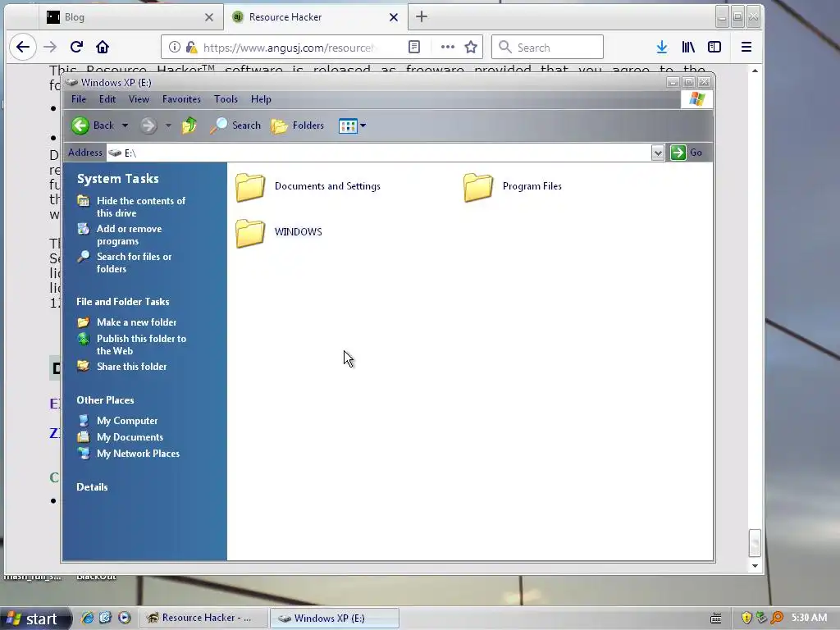Show site information icon in URL bar
The image size is (840, 630).
175,47
